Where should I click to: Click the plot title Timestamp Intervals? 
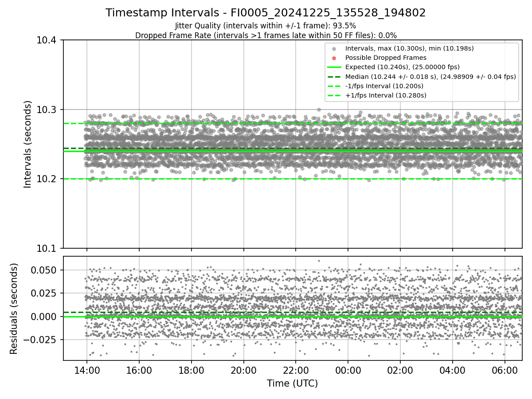pos(266,13)
